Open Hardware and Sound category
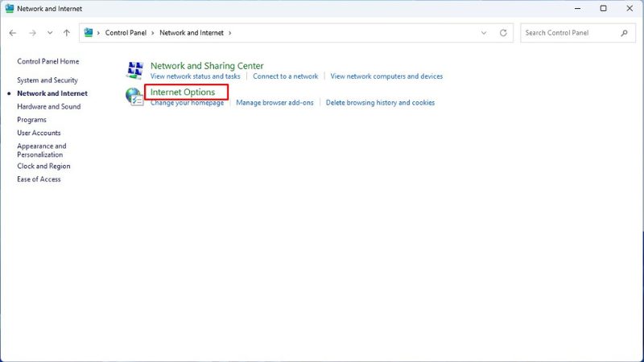 49,106
